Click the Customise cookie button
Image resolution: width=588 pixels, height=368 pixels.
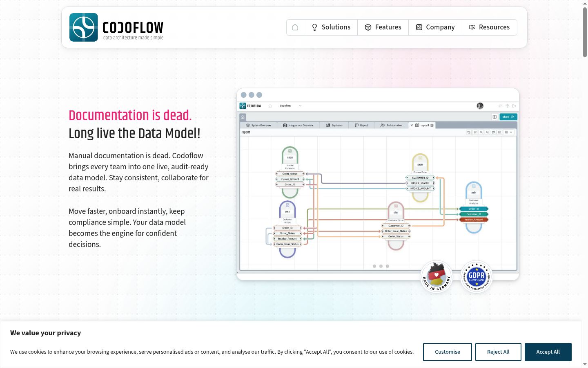click(448, 352)
